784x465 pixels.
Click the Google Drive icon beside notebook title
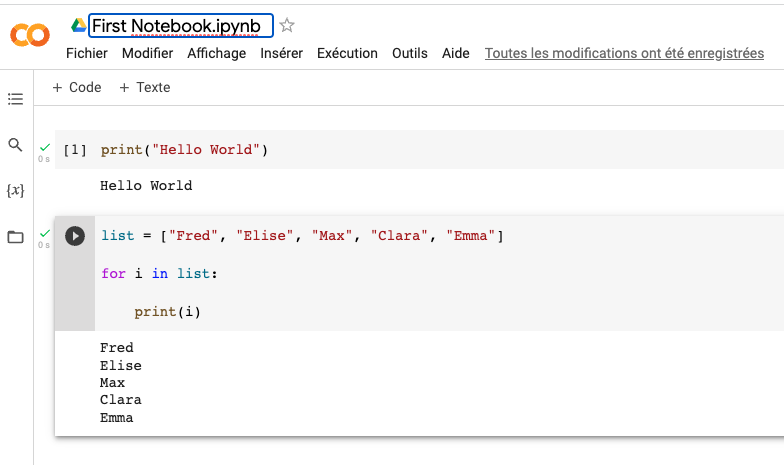tap(78, 25)
